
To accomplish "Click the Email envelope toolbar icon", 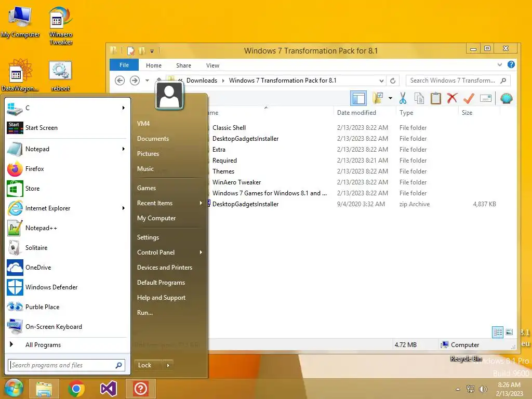I will click(x=486, y=98).
